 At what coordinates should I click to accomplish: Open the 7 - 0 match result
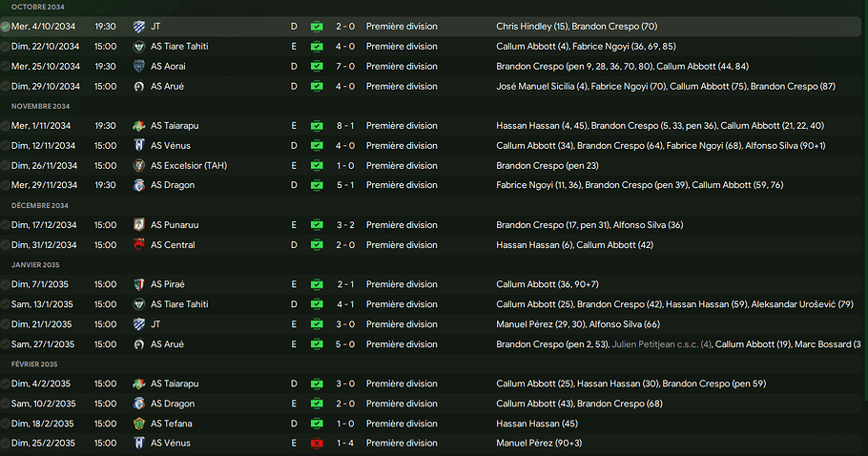[x=344, y=66]
